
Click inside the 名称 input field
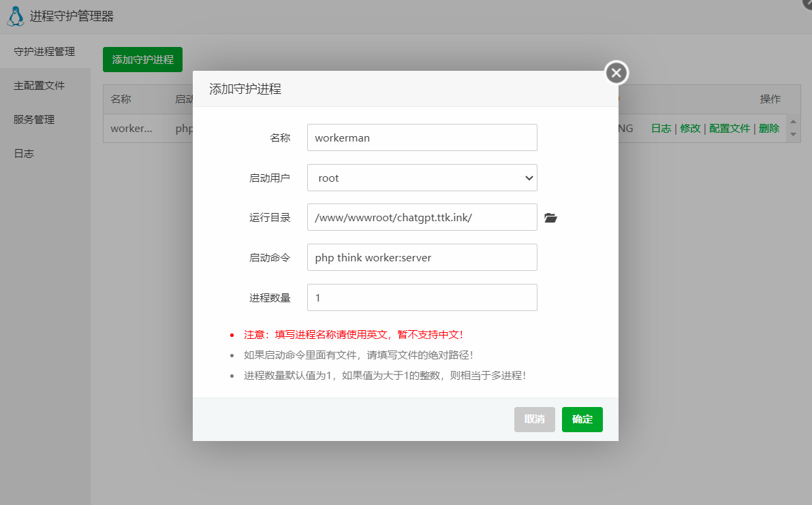coord(422,137)
